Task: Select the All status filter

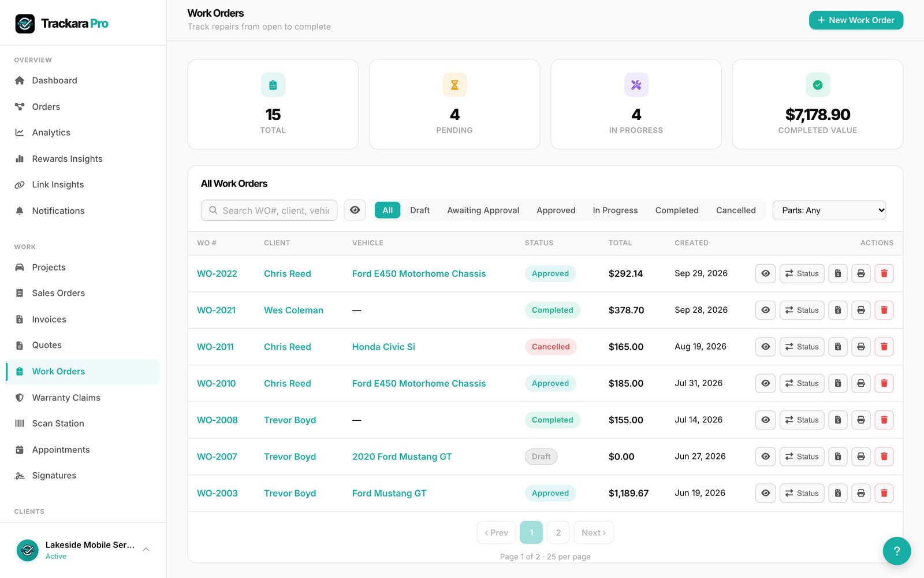Action: click(388, 210)
